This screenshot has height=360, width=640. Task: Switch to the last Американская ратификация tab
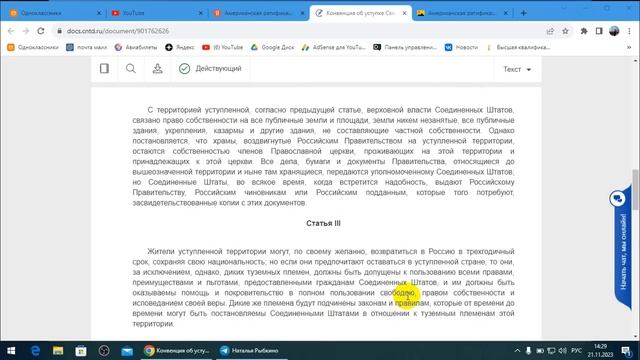click(x=461, y=13)
